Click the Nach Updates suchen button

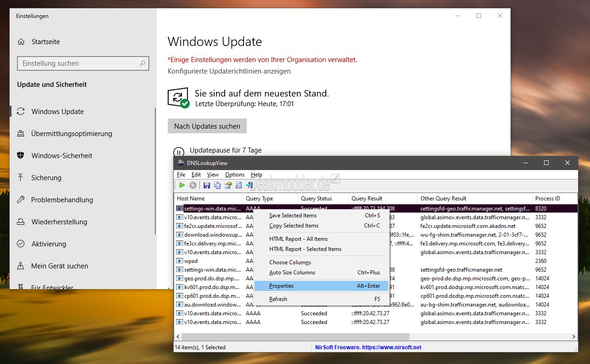[x=207, y=126]
